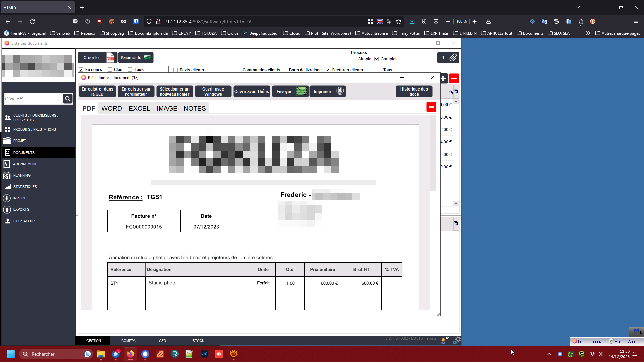The width and height of the screenshot is (644, 362).
Task: Open settings gear icon in status bar
Action: 457,340
